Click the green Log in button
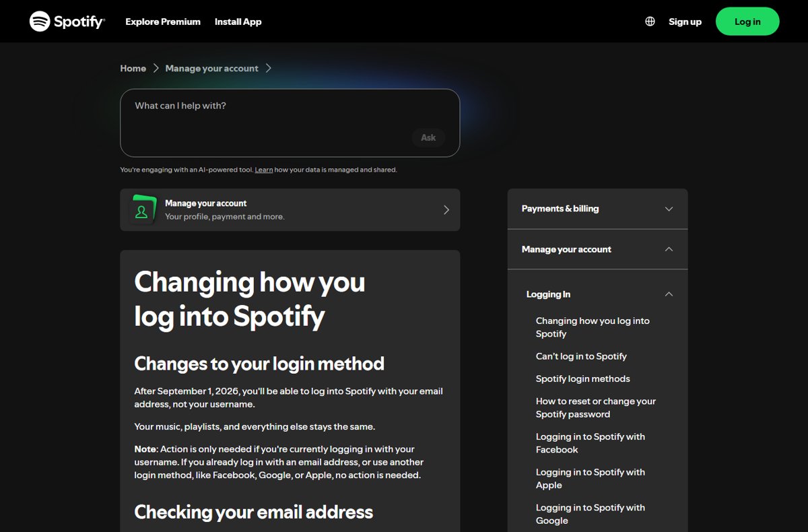808x532 pixels. click(747, 22)
